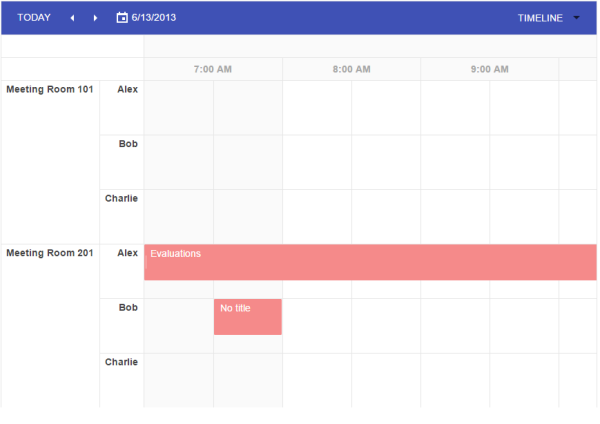Grab the Evaluations event left resize handle

pyautogui.click(x=146, y=262)
